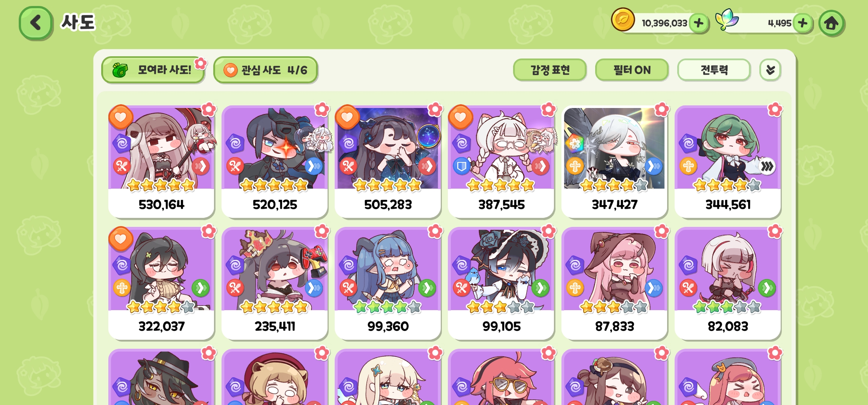Open the home screen icon

(832, 23)
